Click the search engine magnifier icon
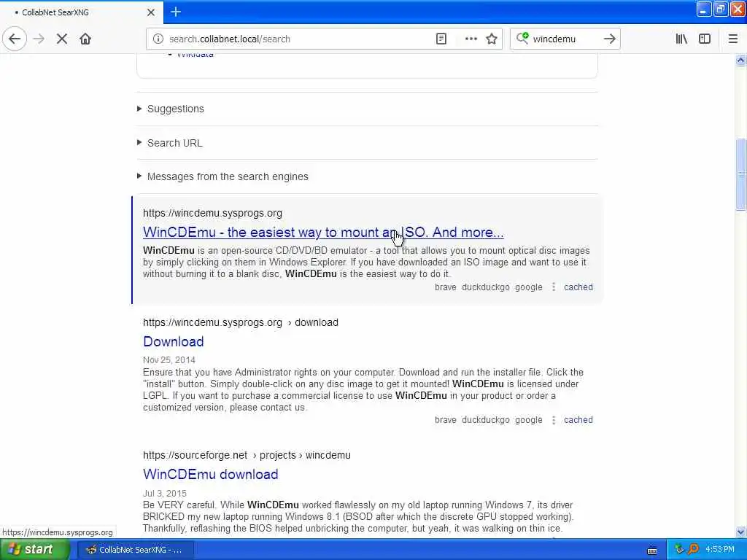Image resolution: width=747 pixels, height=560 pixels. click(x=522, y=38)
